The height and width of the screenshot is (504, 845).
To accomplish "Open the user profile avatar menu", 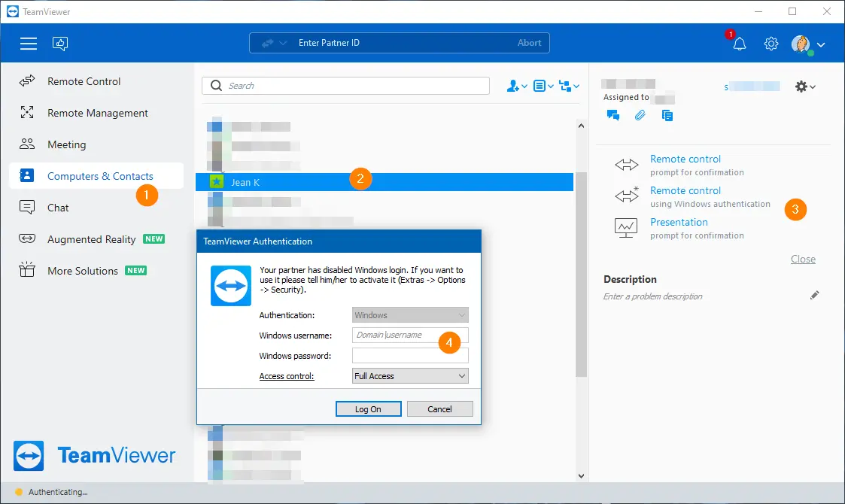I will click(x=801, y=44).
